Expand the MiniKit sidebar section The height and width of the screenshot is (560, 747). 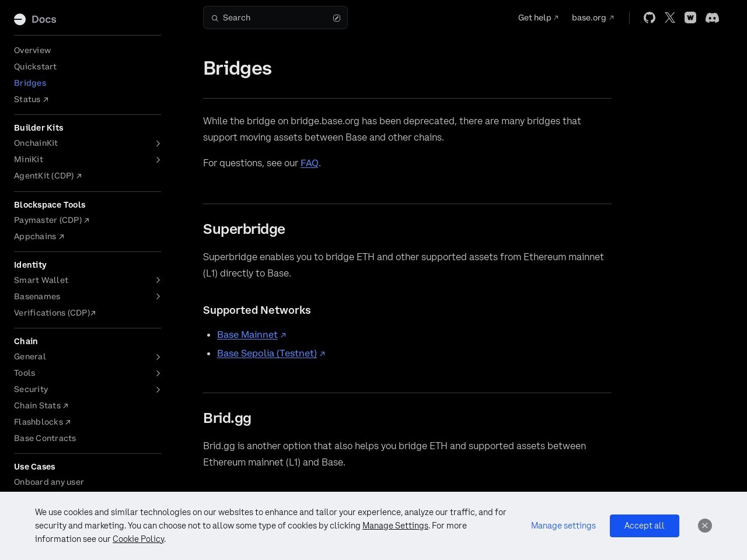point(158,160)
